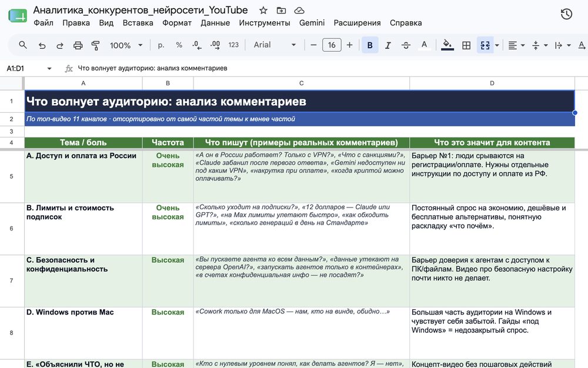Open the horizontal align dropdown
Image resolution: width=588 pixels, height=368 pixels.
click(516, 45)
